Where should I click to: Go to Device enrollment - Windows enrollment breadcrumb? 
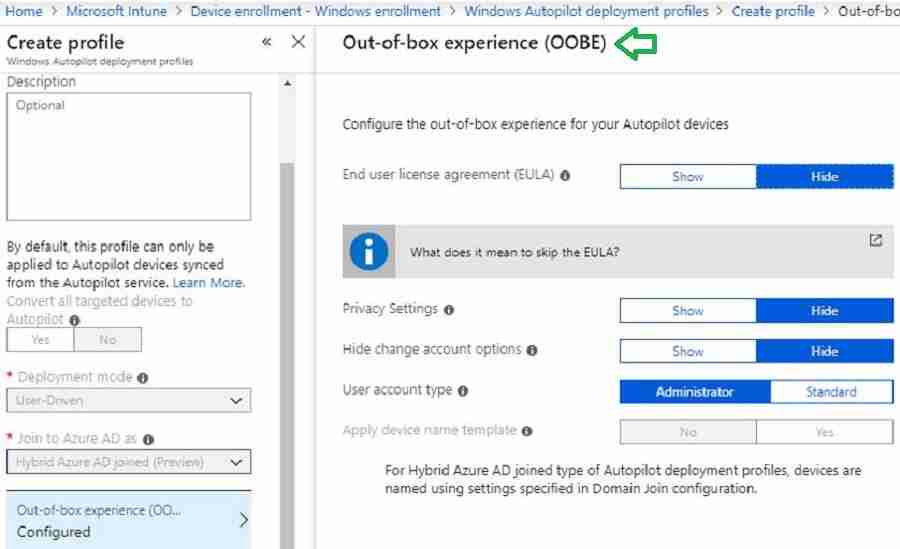pyautogui.click(x=316, y=11)
